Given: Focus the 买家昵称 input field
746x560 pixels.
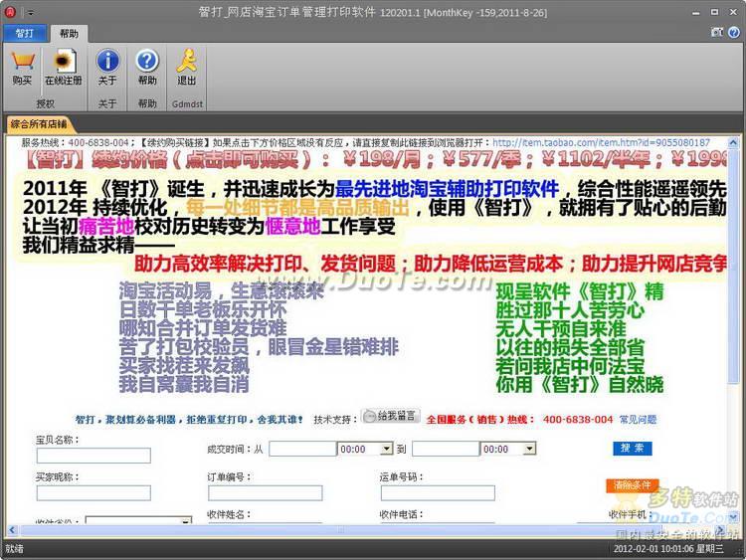Looking at the screenshot, I should click(x=93, y=493).
